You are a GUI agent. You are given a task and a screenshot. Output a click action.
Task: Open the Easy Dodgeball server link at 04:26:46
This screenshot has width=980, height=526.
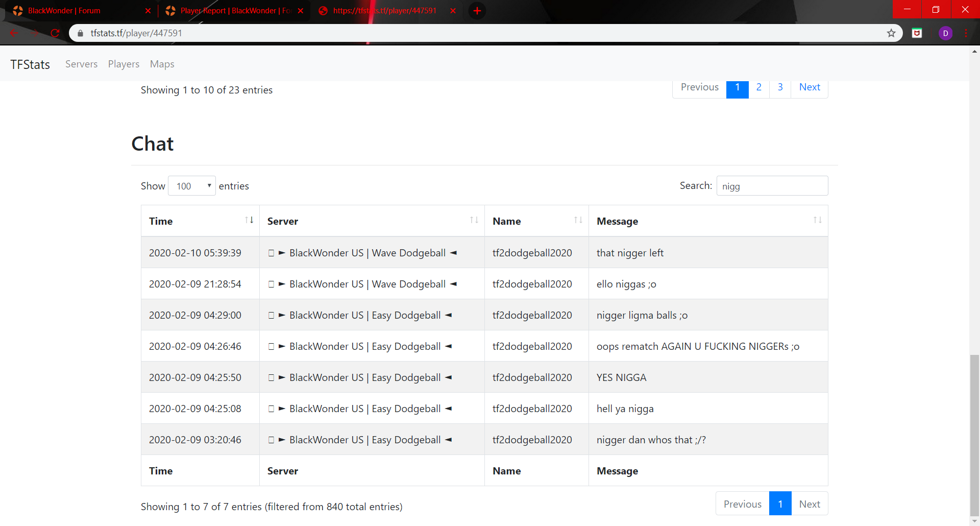360,346
